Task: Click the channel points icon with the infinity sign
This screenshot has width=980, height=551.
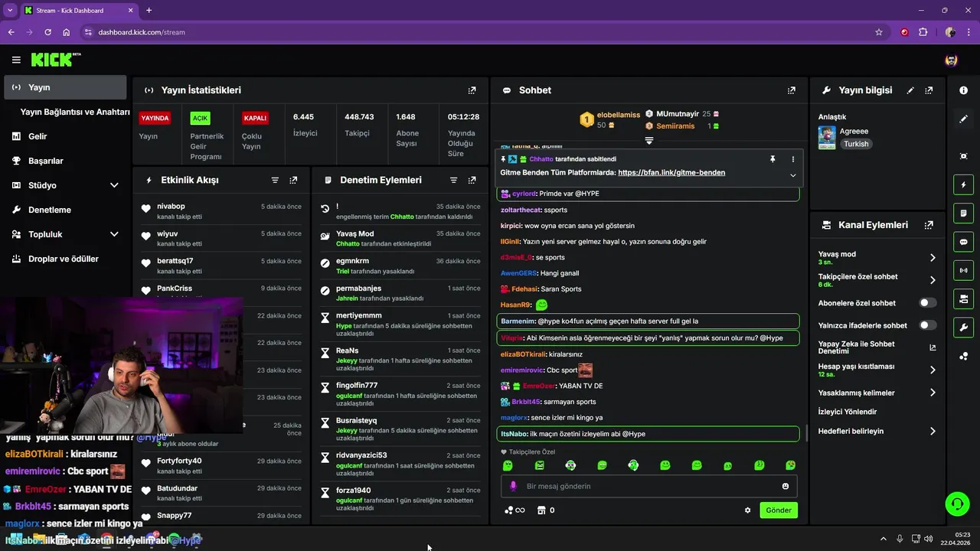Action: tap(514, 510)
